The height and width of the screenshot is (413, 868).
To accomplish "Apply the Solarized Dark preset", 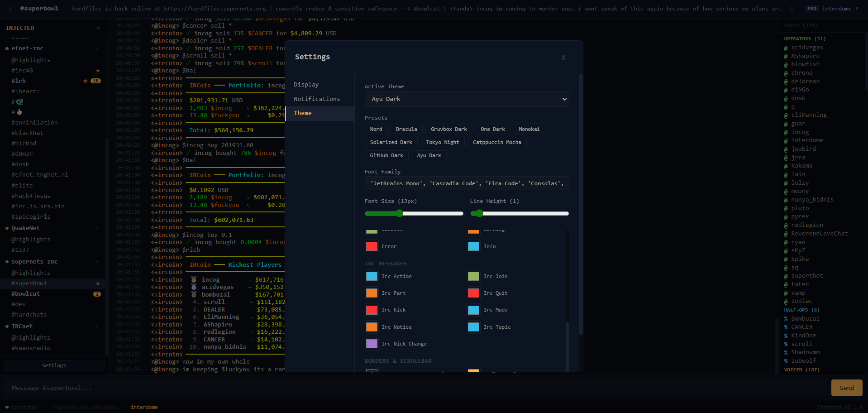I will (x=391, y=142).
